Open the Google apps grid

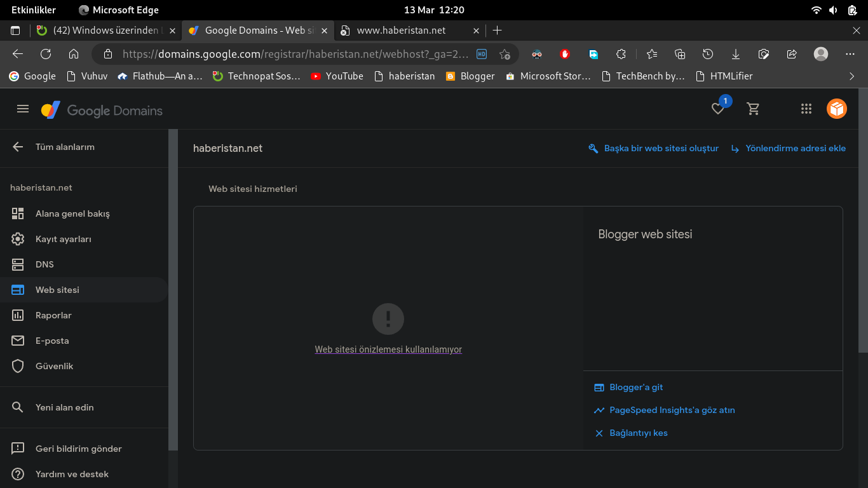(806, 109)
